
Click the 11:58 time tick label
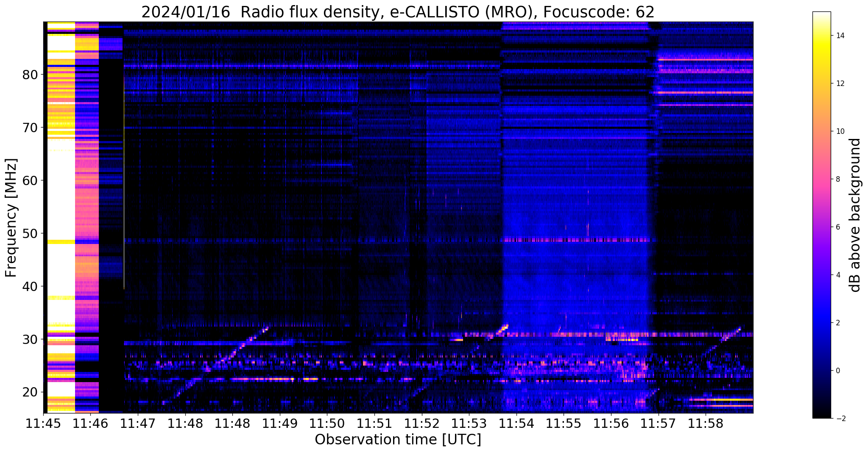[705, 424]
